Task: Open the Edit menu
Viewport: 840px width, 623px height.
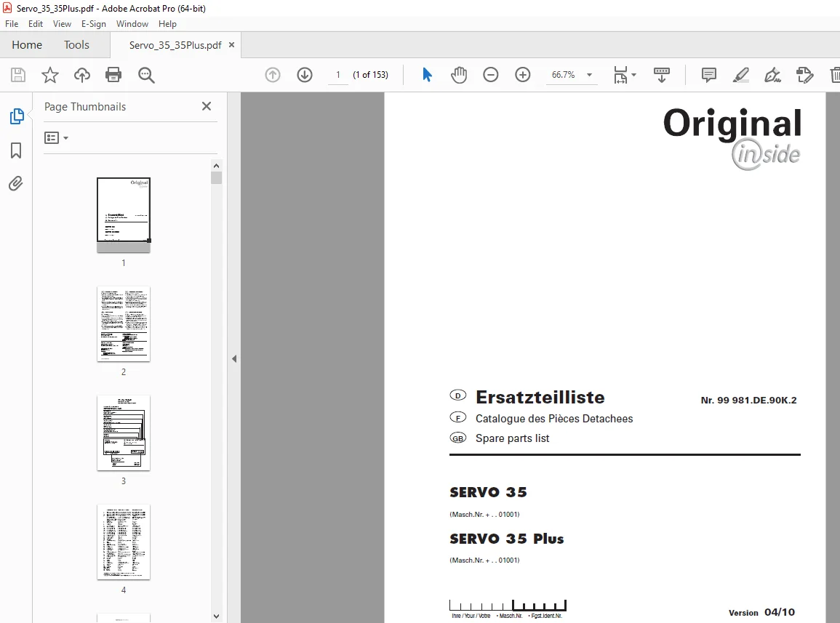Action: 36,24
